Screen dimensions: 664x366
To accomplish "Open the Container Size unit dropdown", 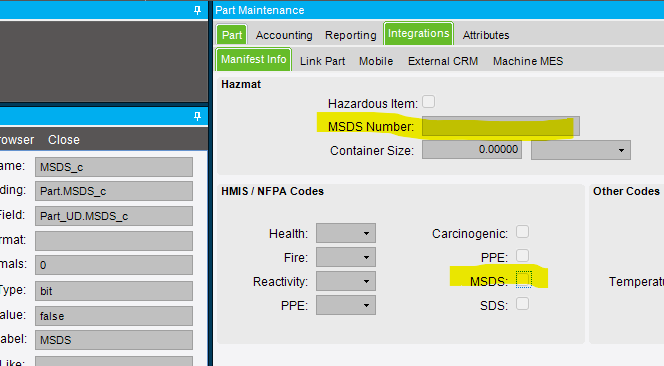I will (x=581, y=150).
